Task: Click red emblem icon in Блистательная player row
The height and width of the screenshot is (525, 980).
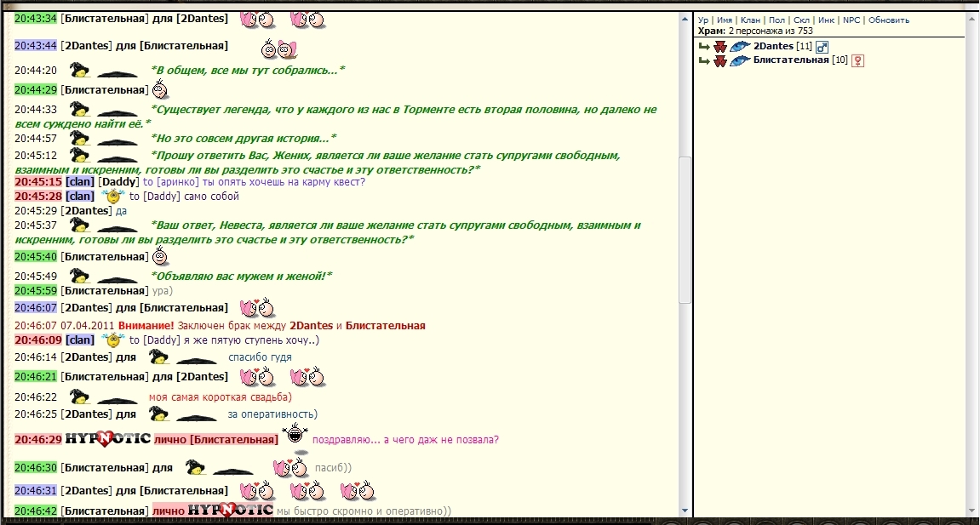Action: [720, 60]
